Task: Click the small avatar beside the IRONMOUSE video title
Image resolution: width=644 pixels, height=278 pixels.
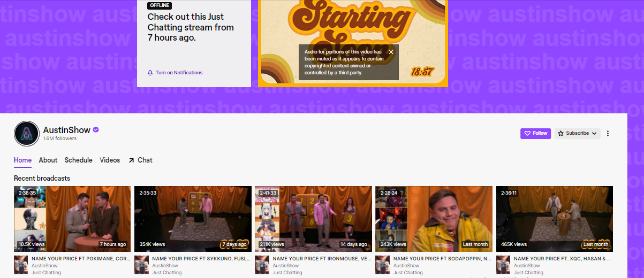Action: click(x=262, y=266)
